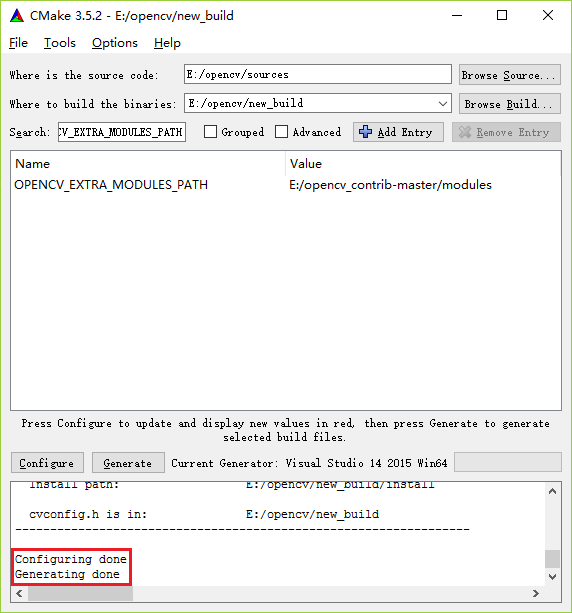This screenshot has height=613, width=572.
Task: Click the blue plus Add Entry icon
Action: [x=366, y=132]
